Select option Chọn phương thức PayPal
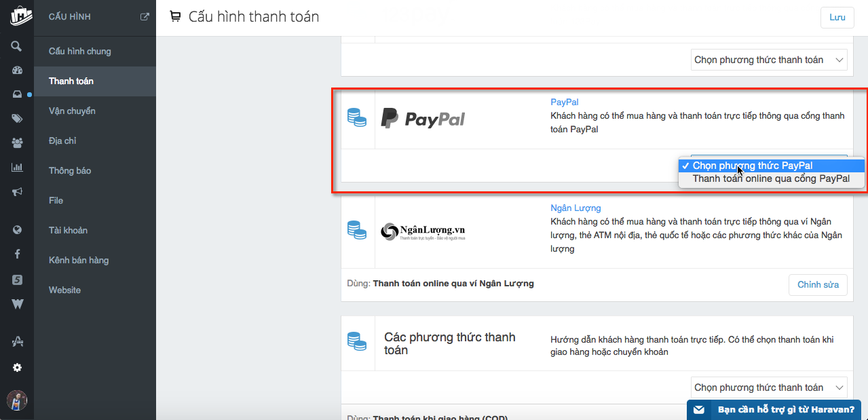 click(x=772, y=166)
